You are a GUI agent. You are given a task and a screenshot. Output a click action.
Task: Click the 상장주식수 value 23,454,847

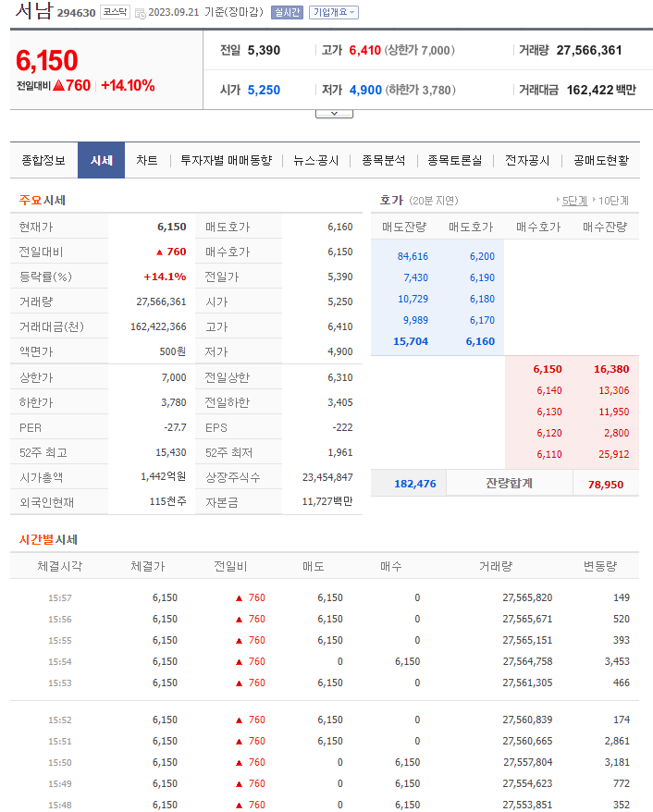[x=327, y=477]
